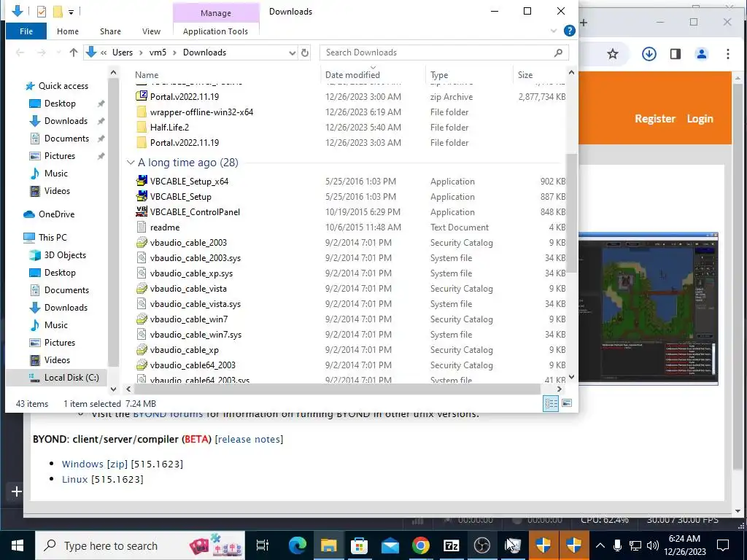
Task: Expand the ribbon with the chevron
Action: [x=554, y=31]
